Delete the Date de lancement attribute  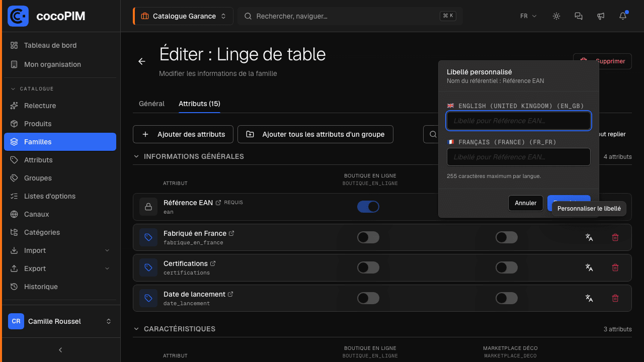(x=615, y=298)
